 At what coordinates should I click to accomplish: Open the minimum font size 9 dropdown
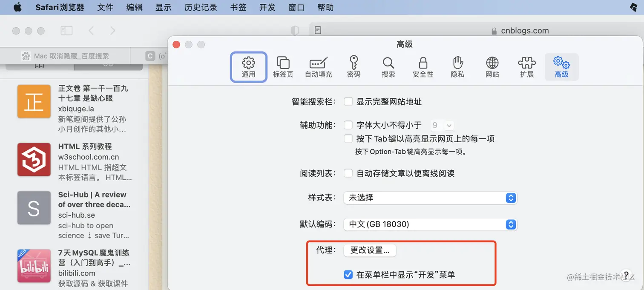click(442, 125)
